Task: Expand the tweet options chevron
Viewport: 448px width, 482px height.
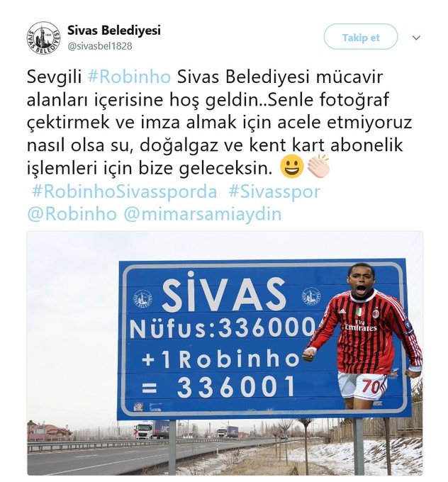Action: 416,38
